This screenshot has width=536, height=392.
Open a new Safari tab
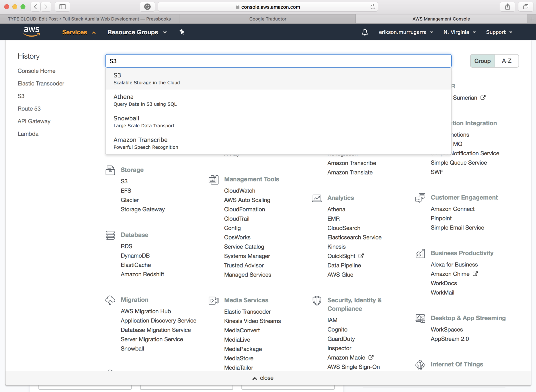(x=532, y=19)
